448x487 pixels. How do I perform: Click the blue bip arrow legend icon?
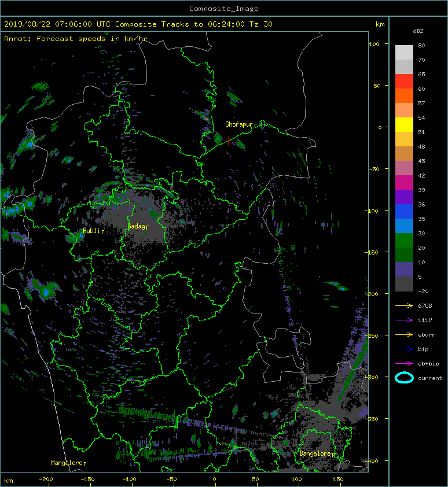tap(404, 349)
